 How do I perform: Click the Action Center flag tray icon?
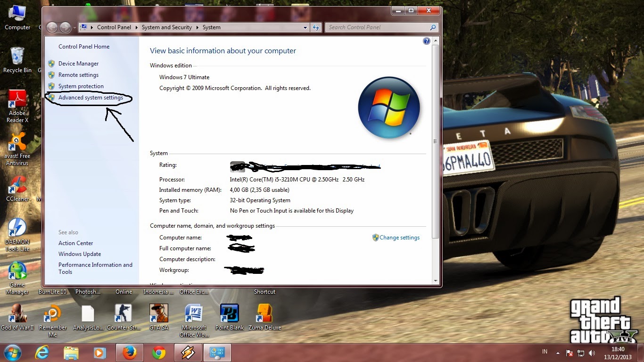(570, 353)
